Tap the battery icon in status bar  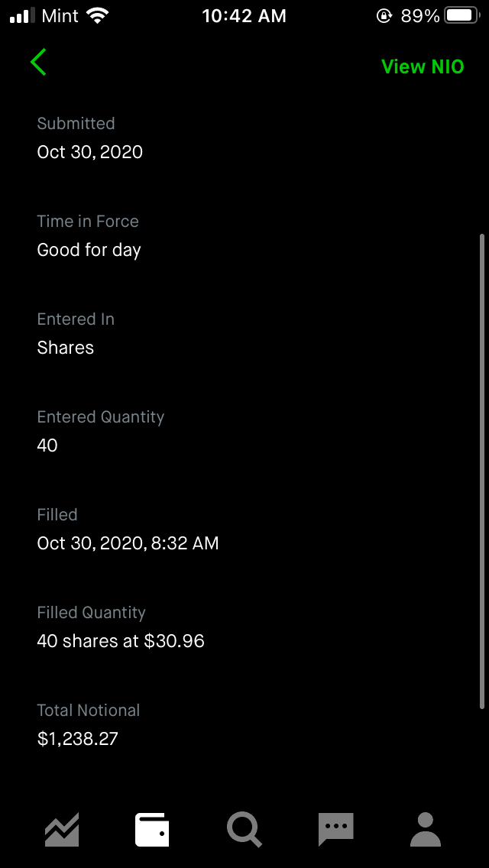(x=461, y=15)
